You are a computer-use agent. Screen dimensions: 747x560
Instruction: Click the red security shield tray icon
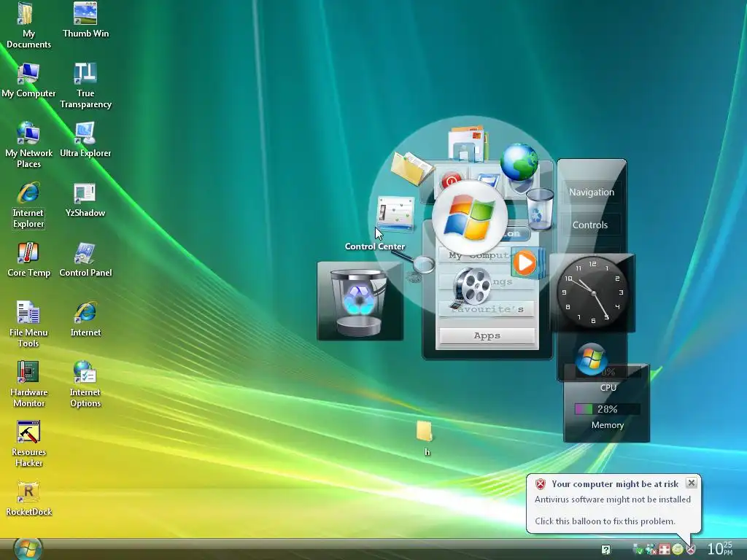(x=690, y=550)
